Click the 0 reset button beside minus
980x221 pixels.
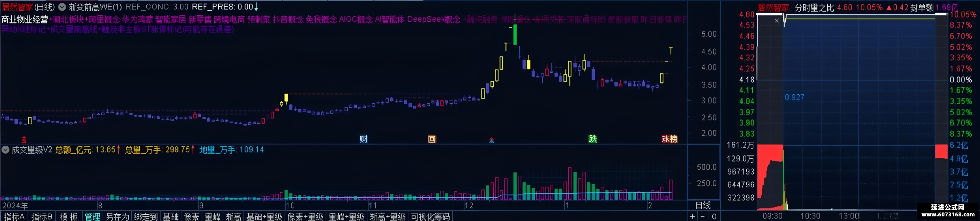pos(714,216)
